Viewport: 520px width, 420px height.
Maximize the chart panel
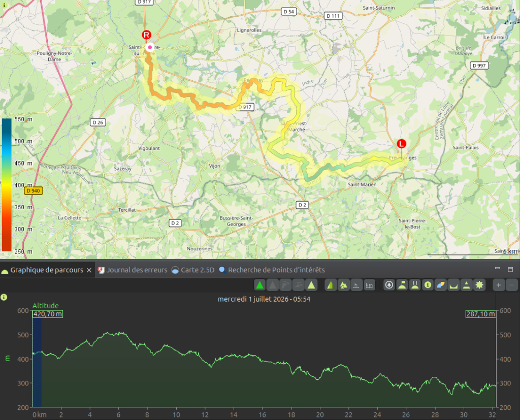510,269
